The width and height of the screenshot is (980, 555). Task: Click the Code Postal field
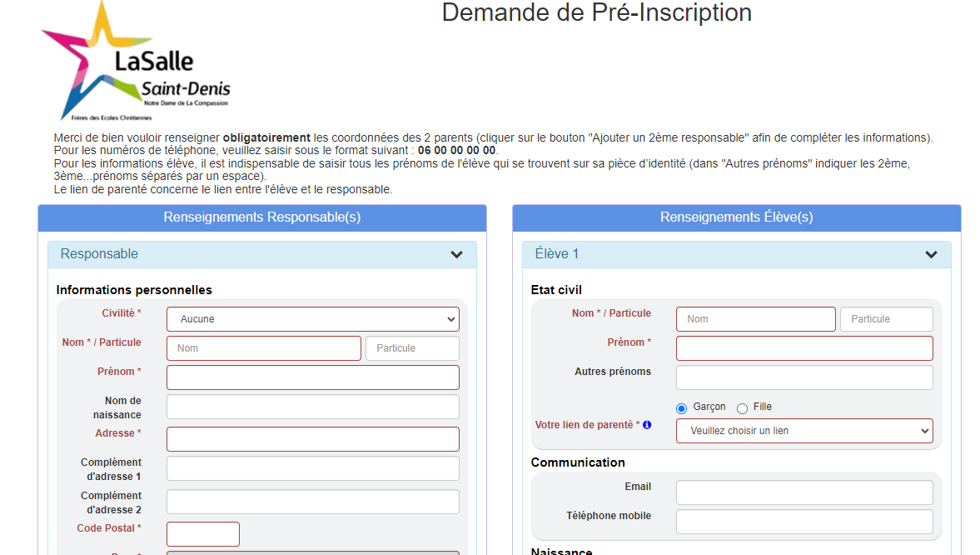click(203, 534)
